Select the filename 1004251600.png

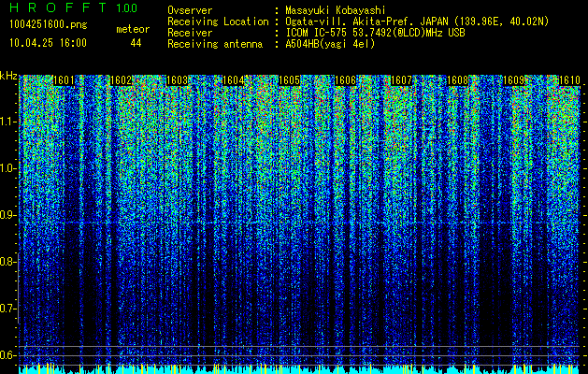point(49,25)
